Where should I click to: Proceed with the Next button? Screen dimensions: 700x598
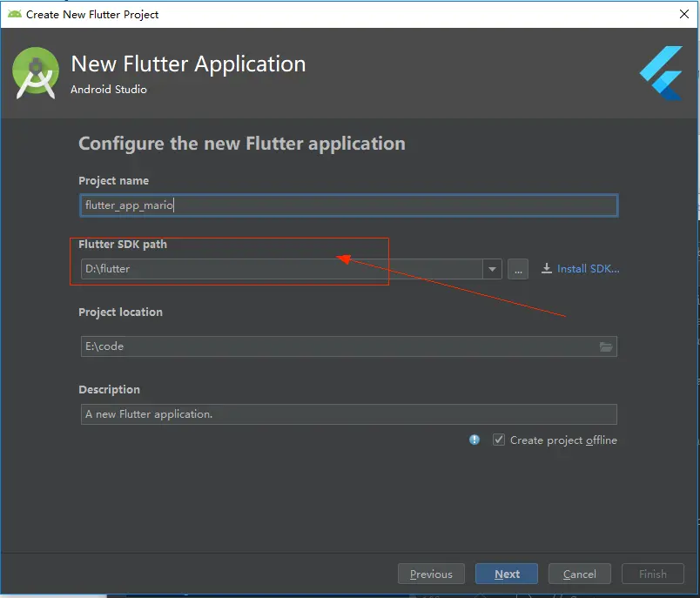coord(507,574)
